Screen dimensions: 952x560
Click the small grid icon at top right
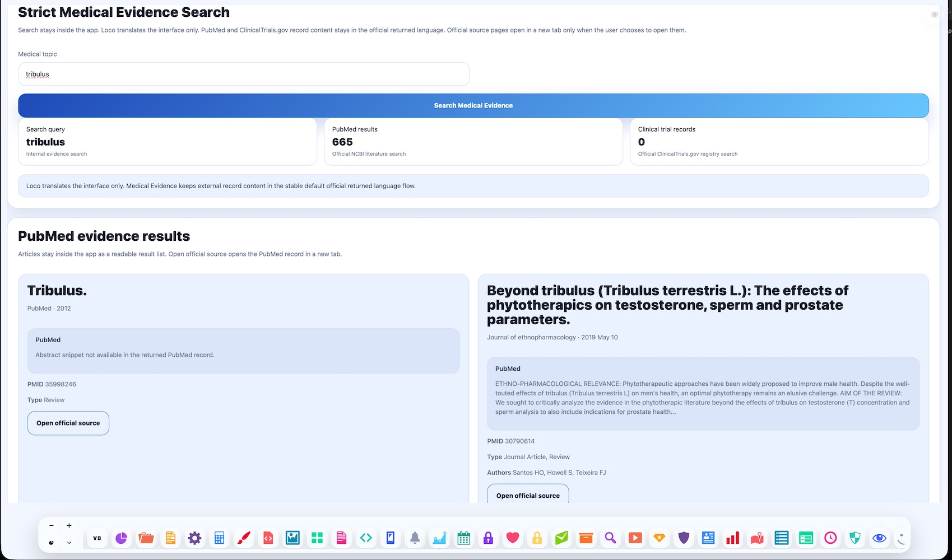(x=935, y=15)
